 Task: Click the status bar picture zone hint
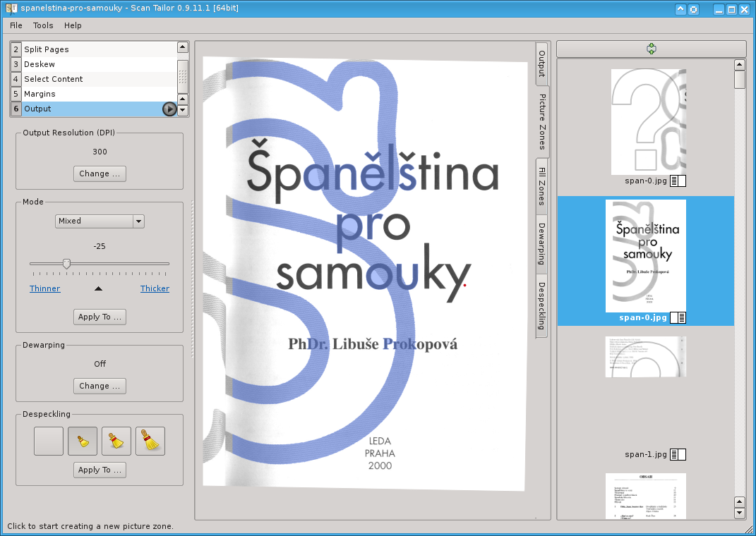coord(90,526)
